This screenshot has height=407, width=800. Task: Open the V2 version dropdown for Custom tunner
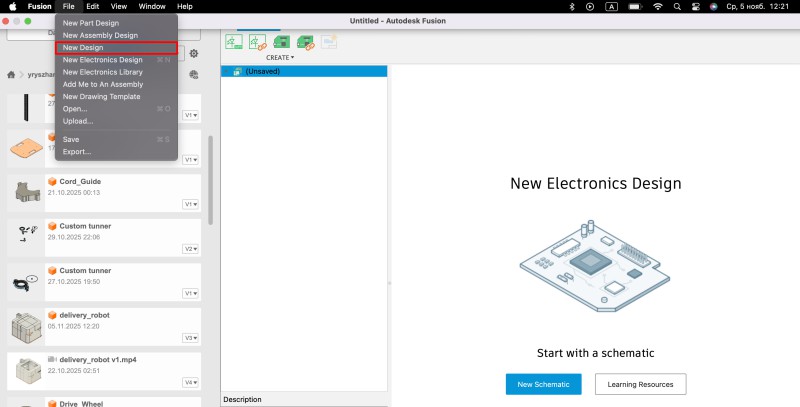pos(190,249)
